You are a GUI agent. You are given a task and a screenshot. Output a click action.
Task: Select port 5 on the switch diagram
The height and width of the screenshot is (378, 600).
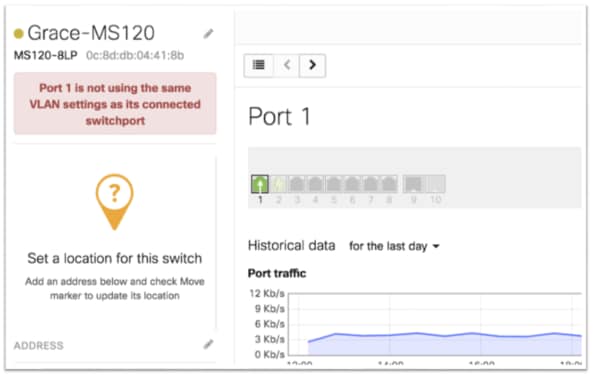334,184
